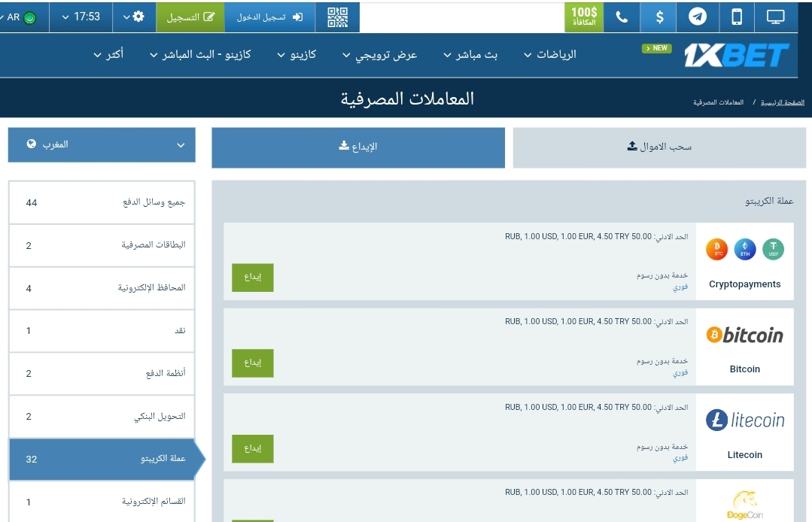Select أنظمة الدفع payment systems category
This screenshot has width=812, height=522.
(102, 374)
